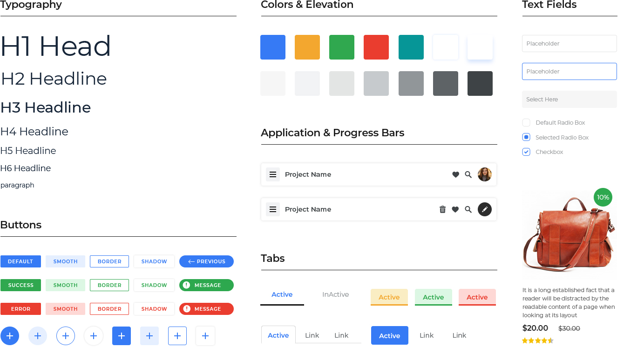This screenshot has width=644, height=347.
Task: Click the trash icon in the lower Project Name bar
Action: click(442, 209)
